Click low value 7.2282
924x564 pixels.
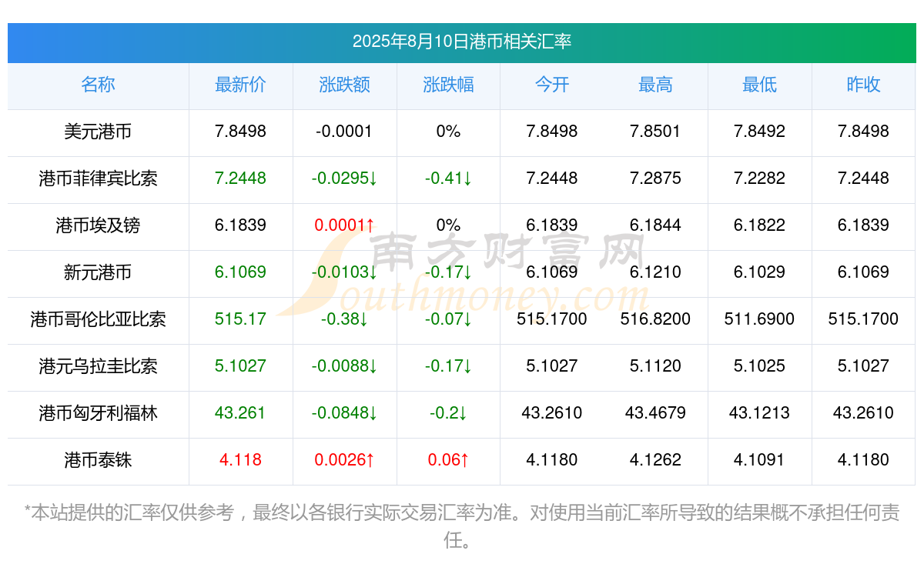pos(759,179)
